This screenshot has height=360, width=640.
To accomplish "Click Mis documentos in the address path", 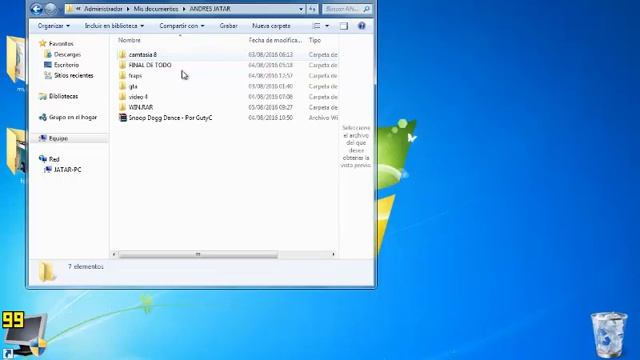I will point(156,9).
